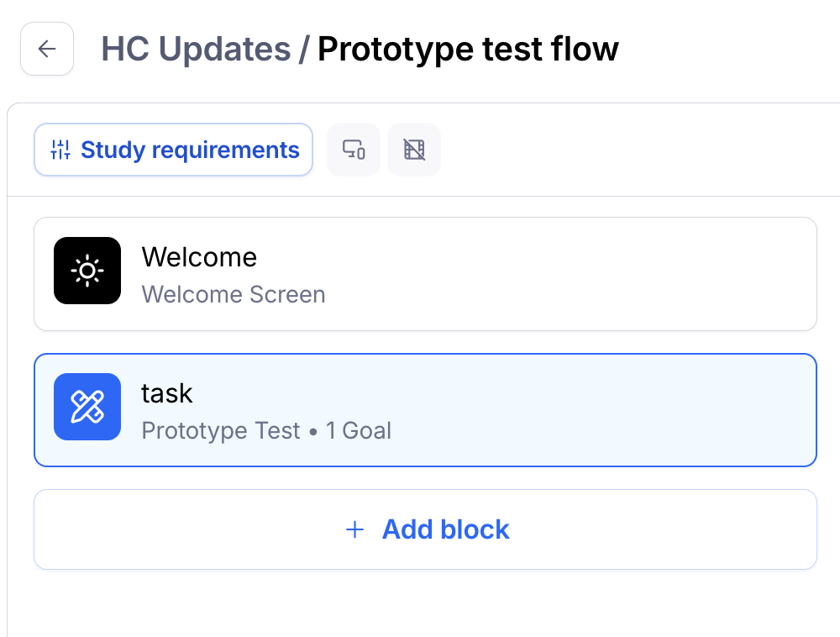Viewport: 840px width, 637px height.
Task: Add a new block to the flow
Action: pos(425,529)
